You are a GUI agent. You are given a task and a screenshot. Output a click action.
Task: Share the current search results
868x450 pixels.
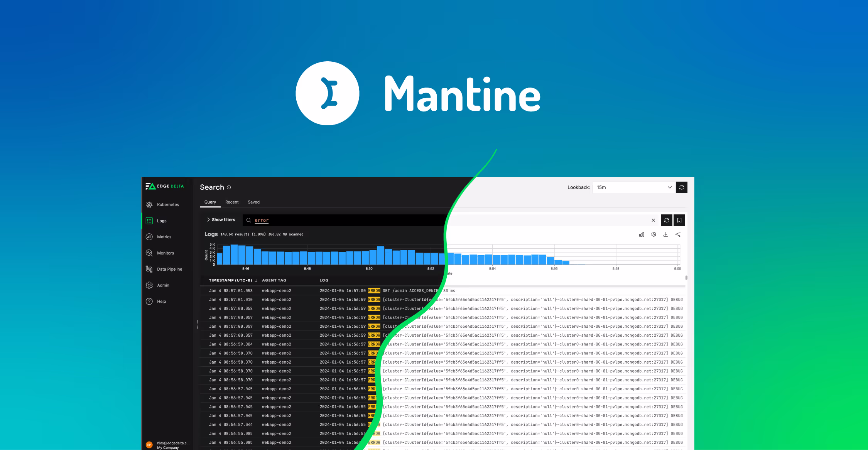point(678,234)
